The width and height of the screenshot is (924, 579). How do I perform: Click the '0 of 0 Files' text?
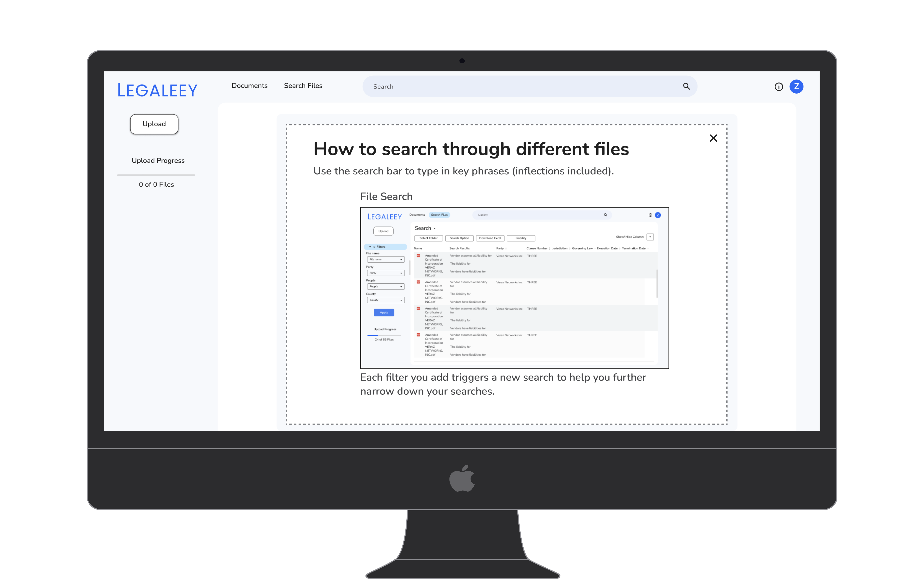(156, 185)
